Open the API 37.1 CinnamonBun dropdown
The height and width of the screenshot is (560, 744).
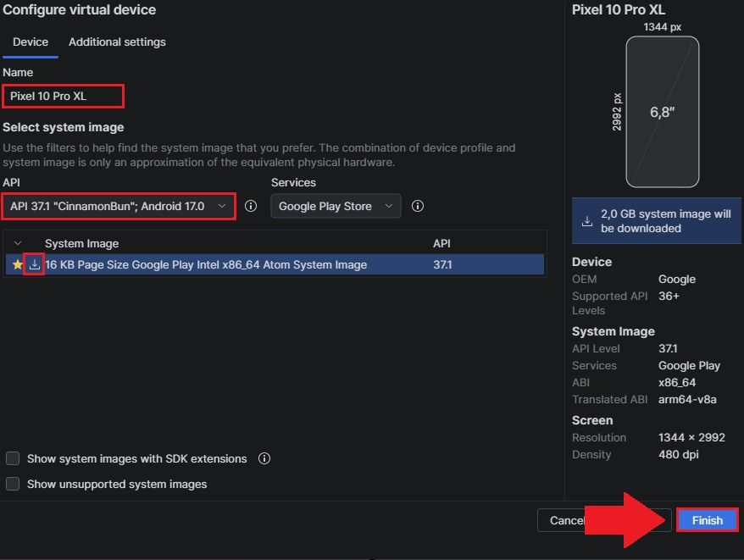coord(119,207)
